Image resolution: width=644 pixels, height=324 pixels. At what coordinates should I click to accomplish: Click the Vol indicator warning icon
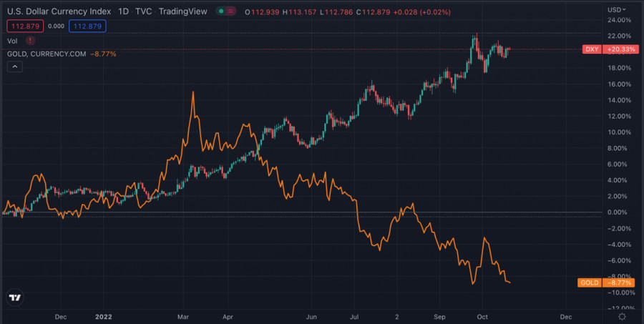pos(30,41)
